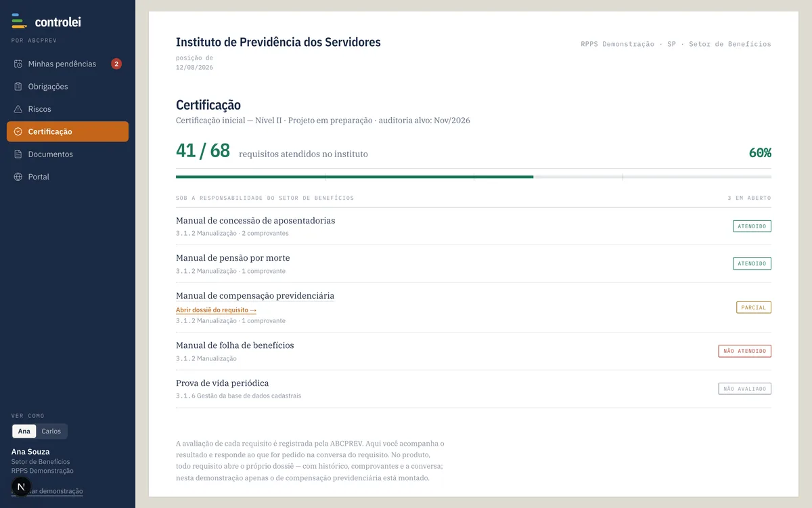Screen dimensions: 812x508
Task: Click the Portal globe icon
Action: pyautogui.click(x=18, y=177)
